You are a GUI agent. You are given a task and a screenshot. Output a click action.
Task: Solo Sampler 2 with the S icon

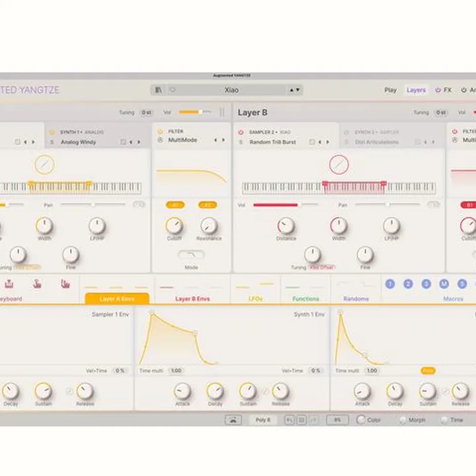click(241, 142)
